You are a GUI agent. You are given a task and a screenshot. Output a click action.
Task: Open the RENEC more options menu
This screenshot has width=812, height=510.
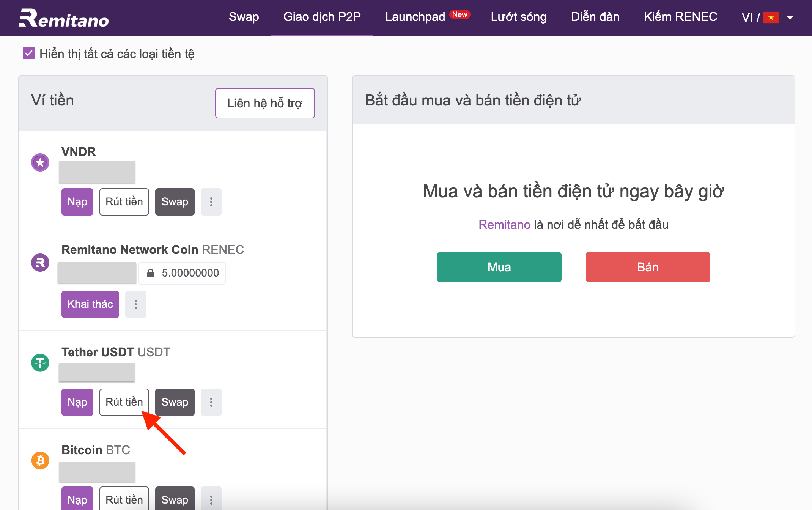[x=136, y=304]
